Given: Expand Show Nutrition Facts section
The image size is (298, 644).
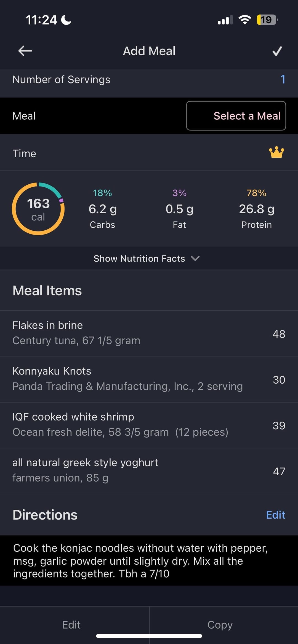Looking at the screenshot, I should point(139,258).
